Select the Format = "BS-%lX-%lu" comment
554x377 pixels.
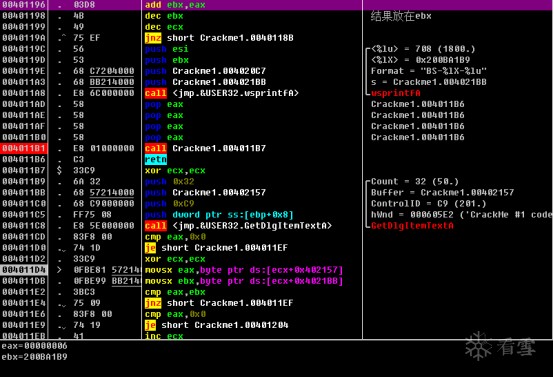pyautogui.click(x=429, y=71)
